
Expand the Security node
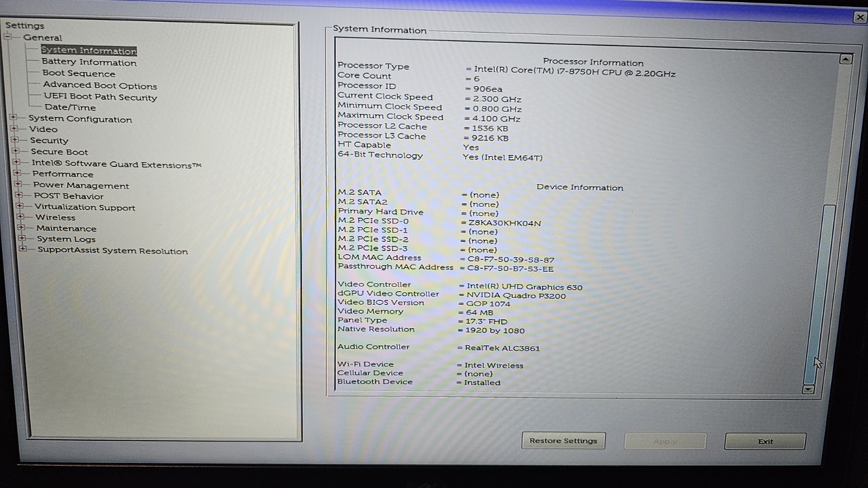click(x=15, y=139)
